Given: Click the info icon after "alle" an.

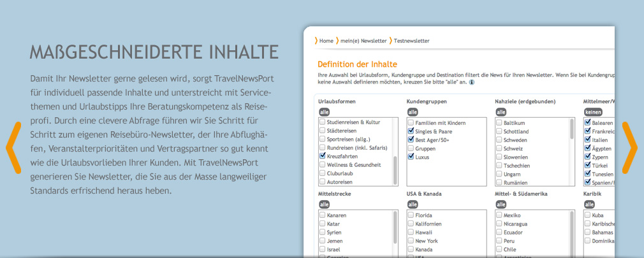Looking at the screenshot, I should (472, 82).
